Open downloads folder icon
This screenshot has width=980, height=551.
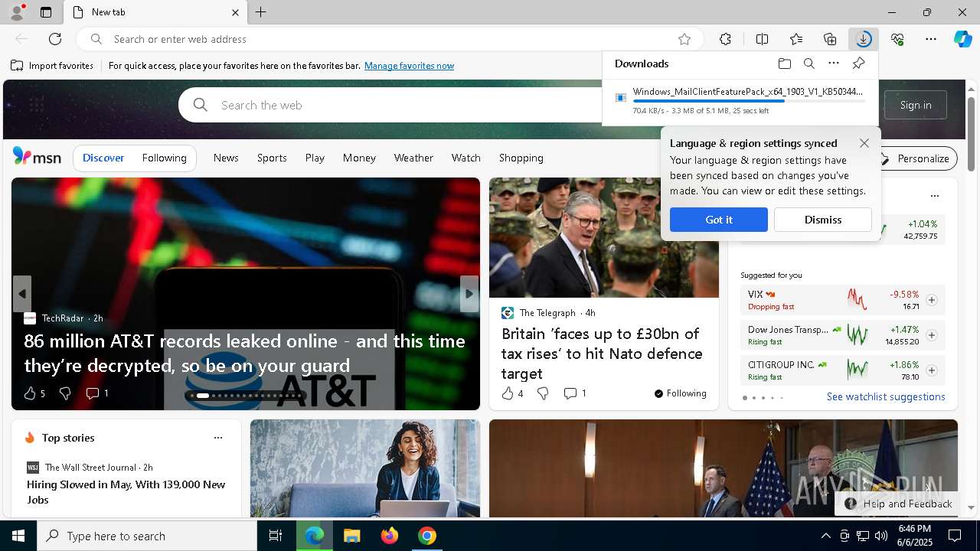coord(785,64)
